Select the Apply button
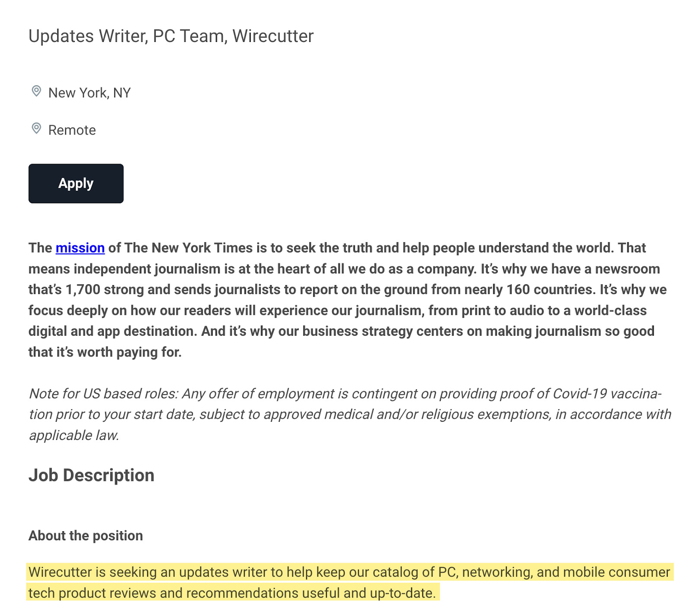The image size is (692, 616). (x=76, y=183)
